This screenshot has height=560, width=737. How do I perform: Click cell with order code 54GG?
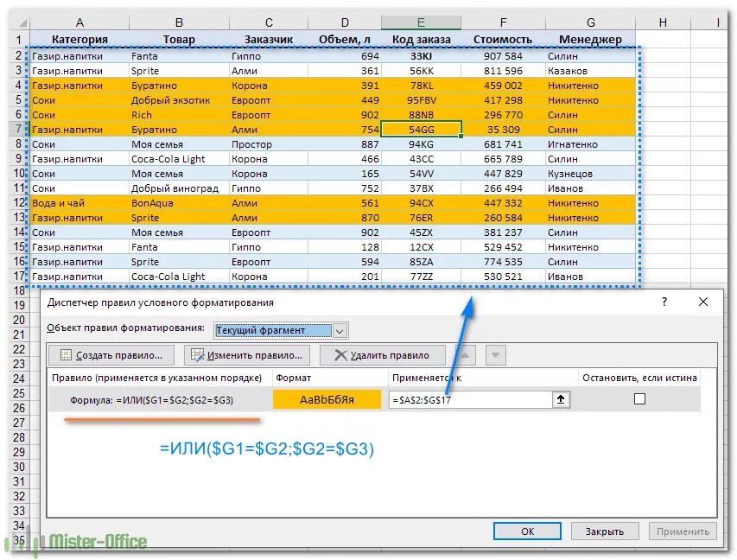(421, 130)
